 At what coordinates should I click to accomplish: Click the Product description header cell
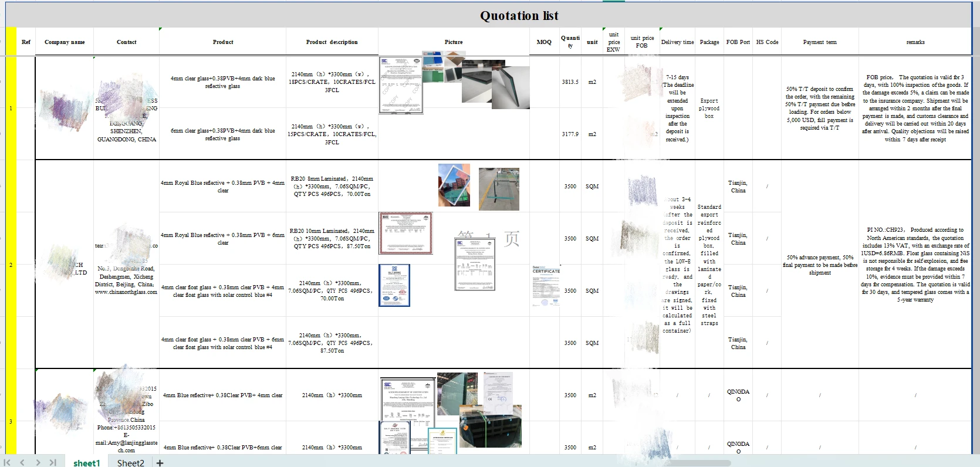pos(332,42)
